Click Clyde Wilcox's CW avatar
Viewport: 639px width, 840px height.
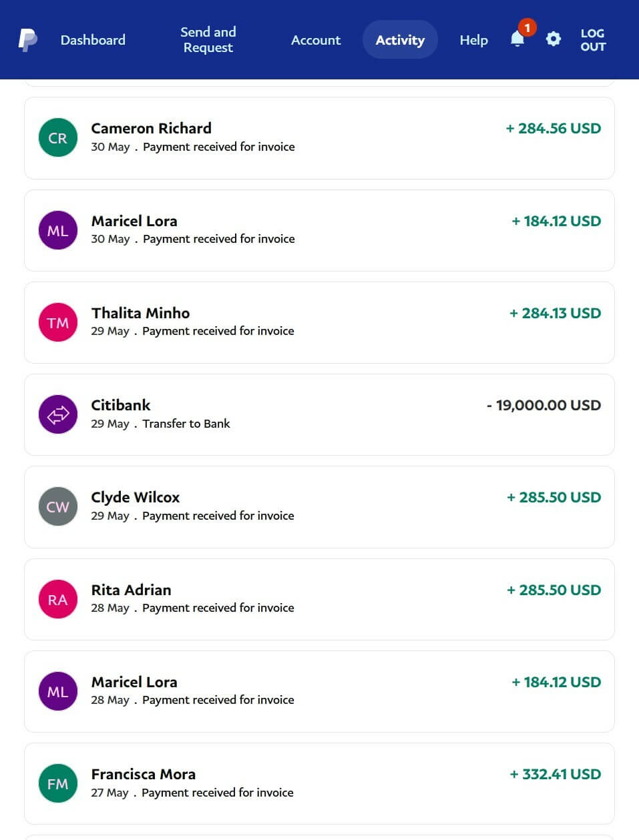pos(58,506)
